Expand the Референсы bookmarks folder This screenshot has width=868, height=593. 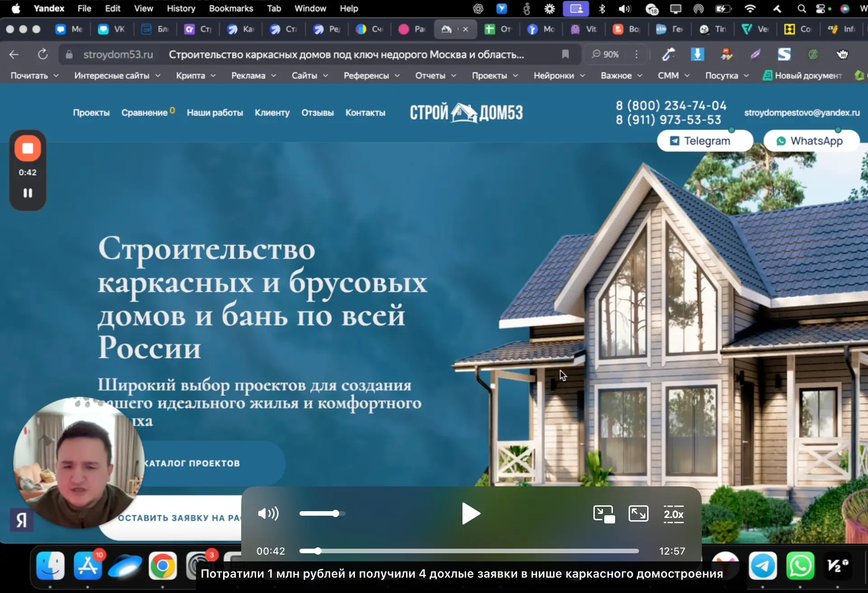371,75
